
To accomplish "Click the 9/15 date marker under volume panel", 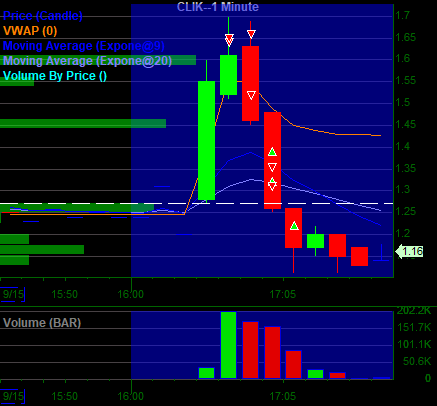I will 13,396.
